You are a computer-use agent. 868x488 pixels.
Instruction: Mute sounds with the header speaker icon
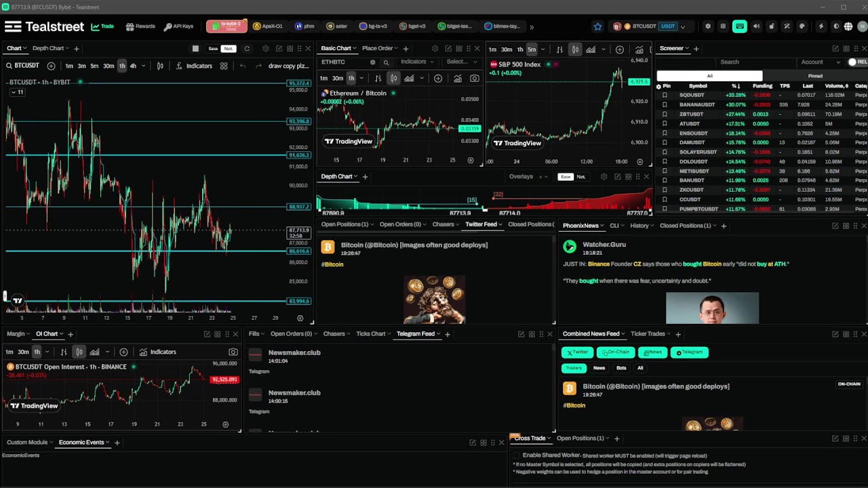[x=757, y=26]
